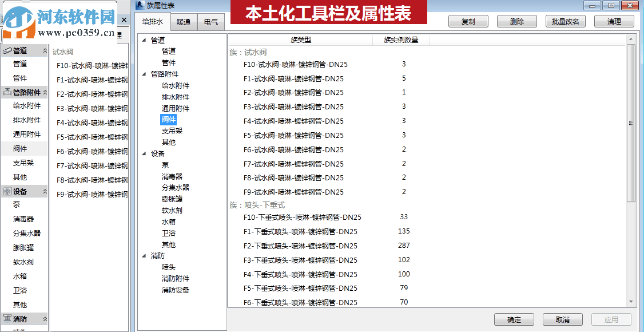
Task: Click the 批量改名 button
Action: point(566,22)
